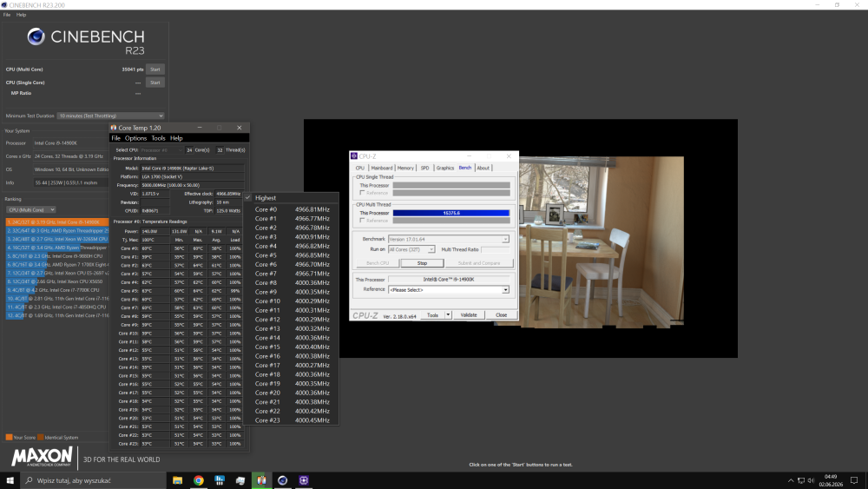
Task: Click the Multi Thread score bar 15375.6
Action: click(451, 213)
